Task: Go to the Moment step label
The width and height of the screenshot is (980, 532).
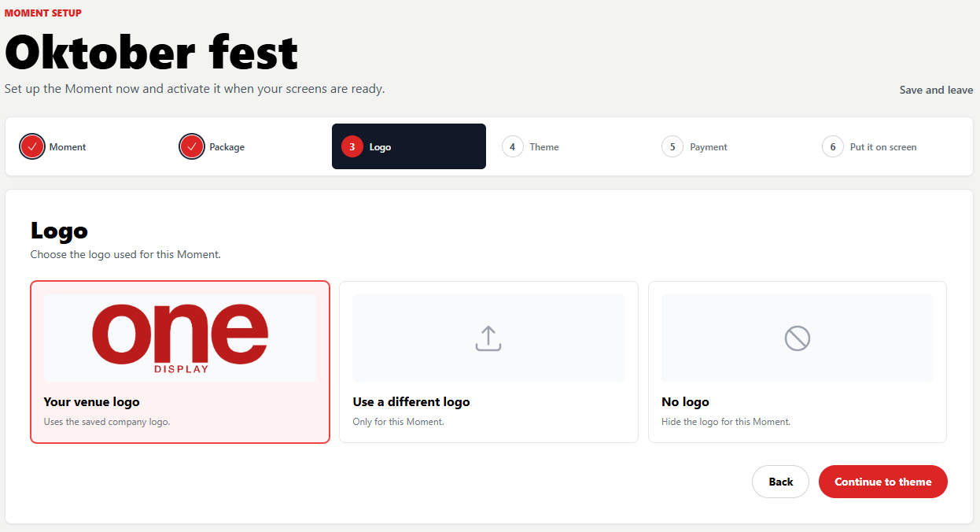Action: coord(68,147)
